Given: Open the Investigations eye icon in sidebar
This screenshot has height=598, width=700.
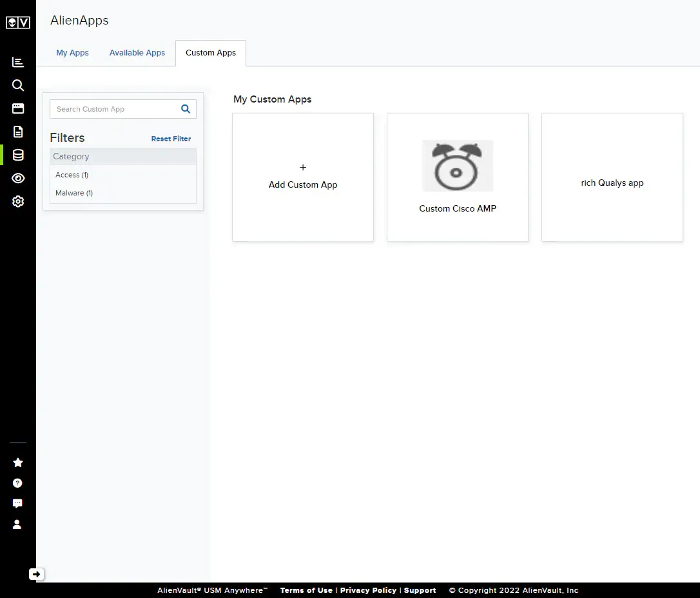Looking at the screenshot, I should coord(18,178).
